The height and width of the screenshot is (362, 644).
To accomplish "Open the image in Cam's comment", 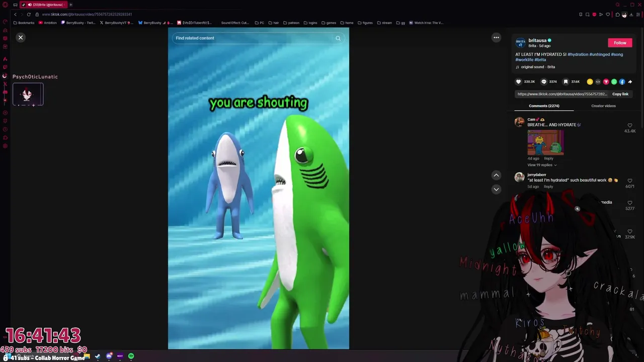I will (x=546, y=142).
